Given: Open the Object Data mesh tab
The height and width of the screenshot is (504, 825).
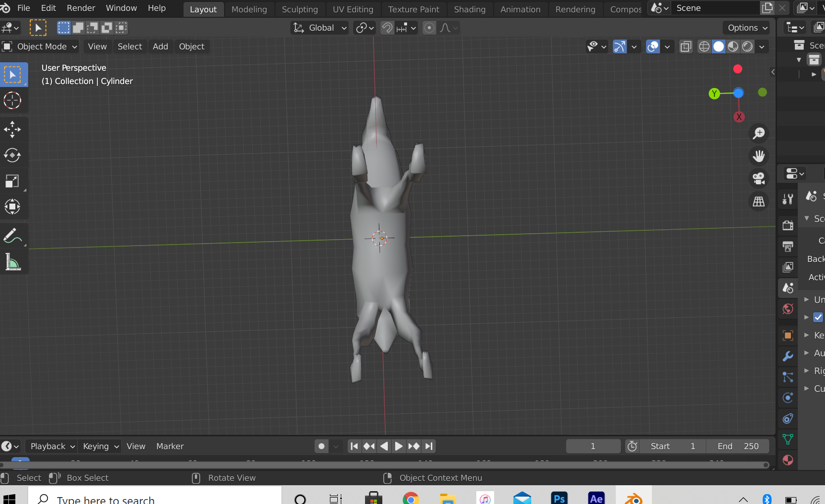Looking at the screenshot, I should [788, 439].
